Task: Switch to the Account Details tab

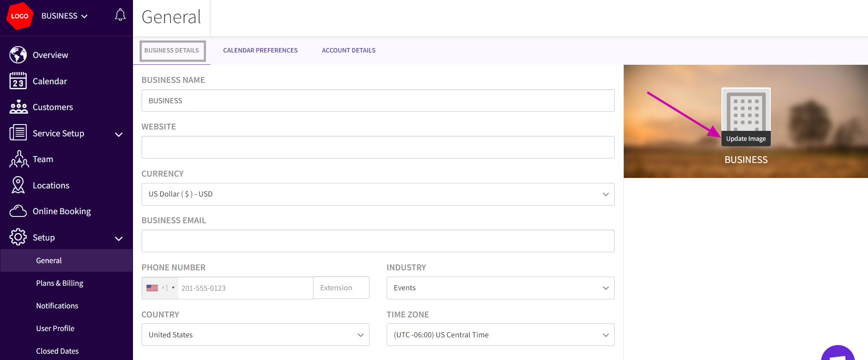Action: tap(348, 50)
